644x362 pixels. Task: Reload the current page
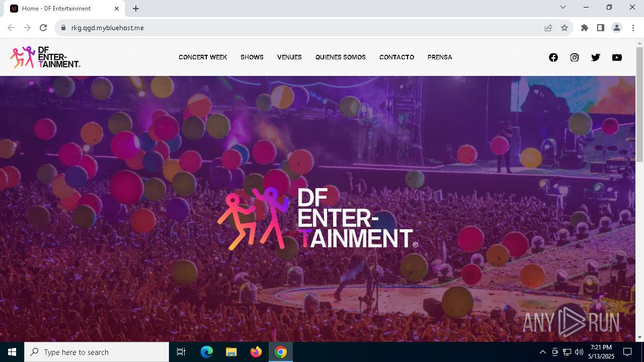(x=43, y=28)
